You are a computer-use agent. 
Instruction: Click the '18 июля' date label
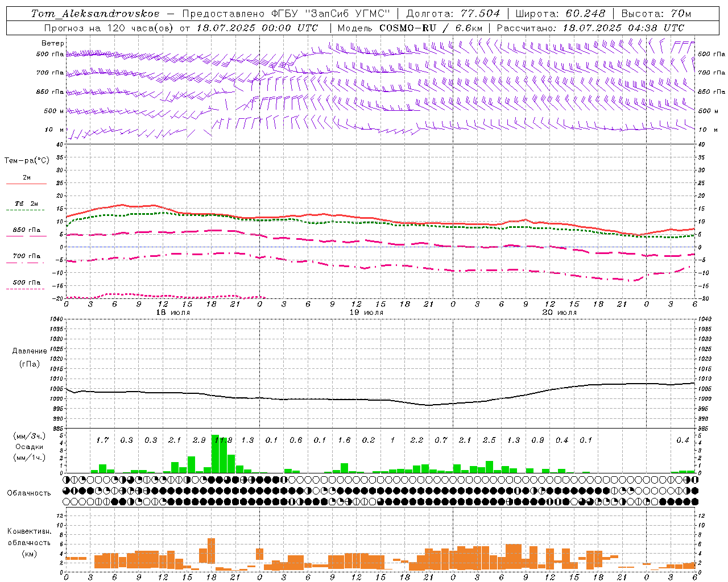(173, 313)
